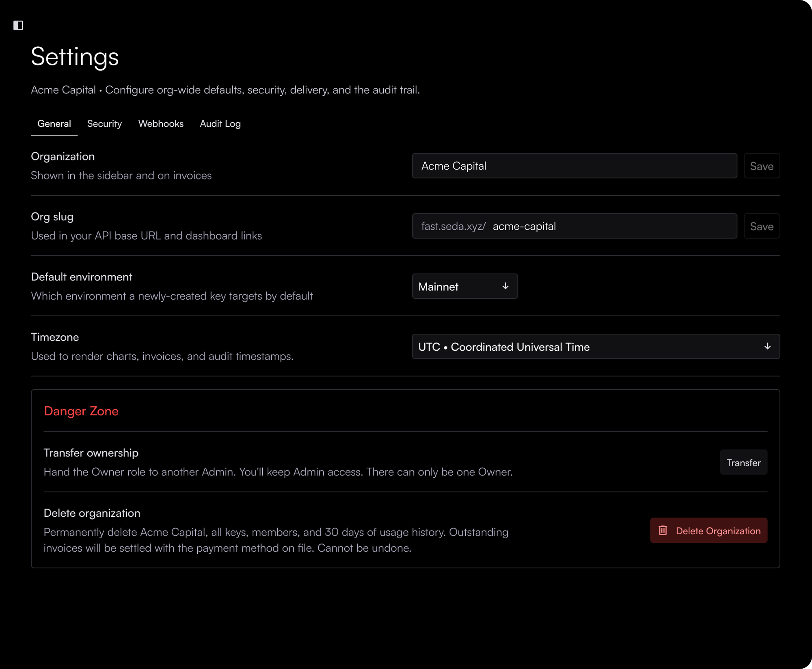
Task: Click the Default environment label
Action: click(82, 276)
